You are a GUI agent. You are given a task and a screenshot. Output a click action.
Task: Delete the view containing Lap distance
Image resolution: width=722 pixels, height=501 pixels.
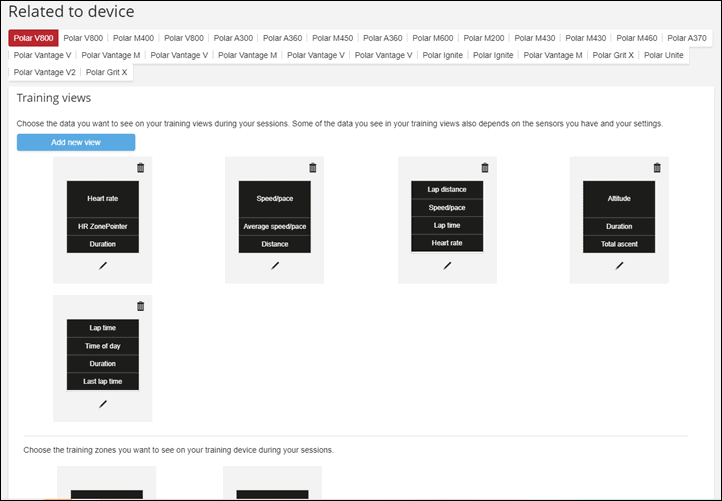point(485,168)
